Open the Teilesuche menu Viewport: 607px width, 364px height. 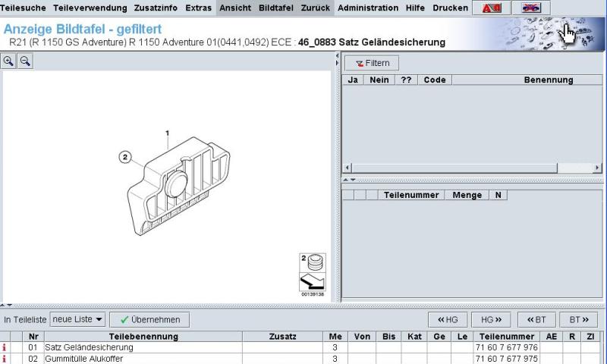[24, 8]
